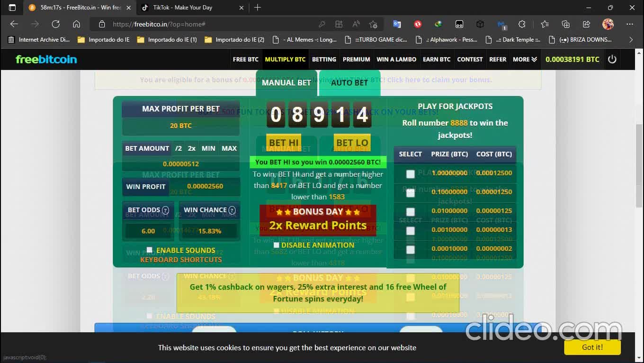Image resolution: width=644 pixels, height=363 pixels.
Task: Open the EARN BTC page
Action: point(437,59)
